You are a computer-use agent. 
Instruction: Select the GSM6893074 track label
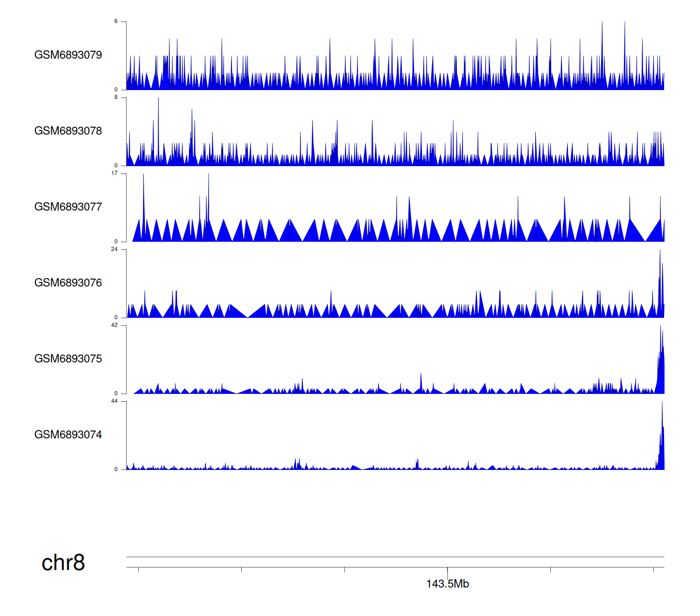(x=68, y=435)
